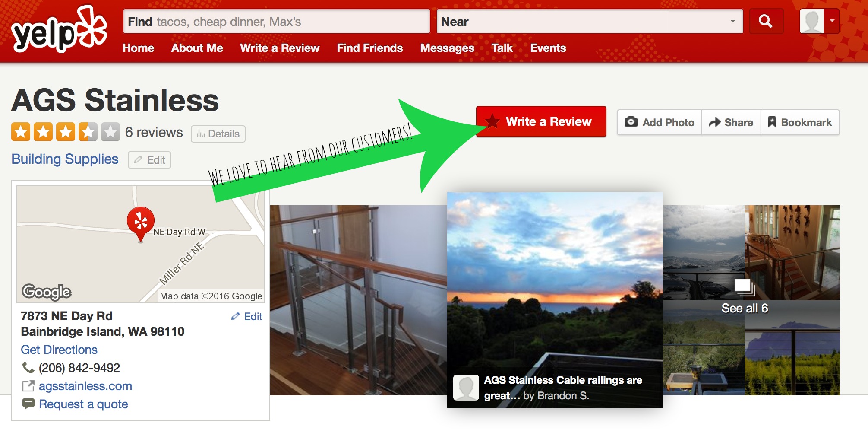The image size is (868, 439).
Task: Open the agsstainless.com website link
Action: [x=85, y=386]
